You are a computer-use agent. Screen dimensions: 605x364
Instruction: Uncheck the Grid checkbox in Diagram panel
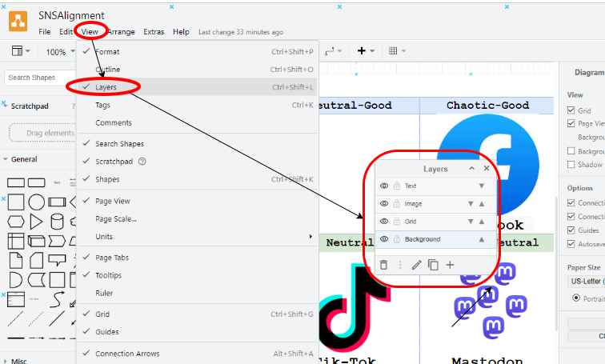click(571, 110)
